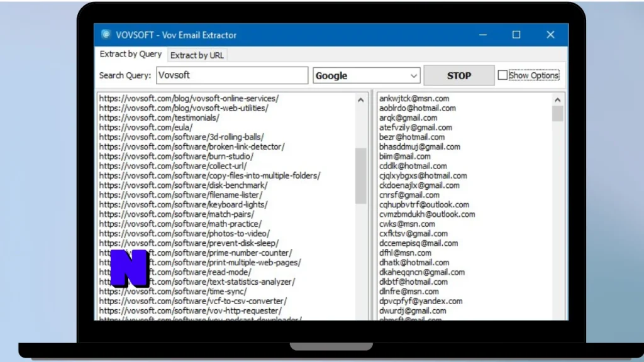Select email ckdoenajlx@gmail.com
Image resolution: width=644 pixels, height=362 pixels.
[419, 185]
